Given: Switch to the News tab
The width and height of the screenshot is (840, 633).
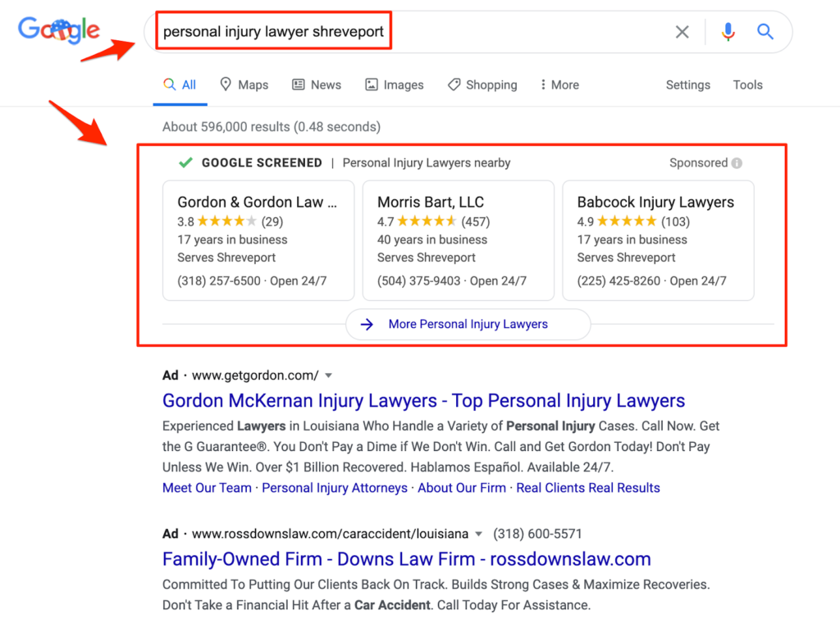Looking at the screenshot, I should point(317,84).
